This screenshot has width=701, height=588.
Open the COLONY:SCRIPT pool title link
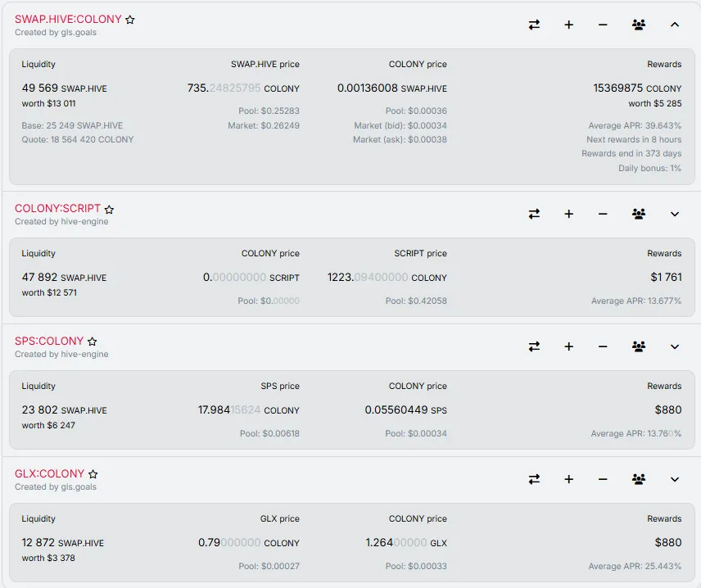(x=57, y=208)
